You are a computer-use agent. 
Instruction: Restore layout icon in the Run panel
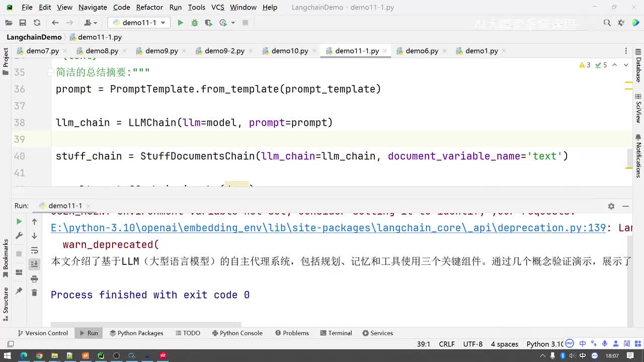[19, 273]
